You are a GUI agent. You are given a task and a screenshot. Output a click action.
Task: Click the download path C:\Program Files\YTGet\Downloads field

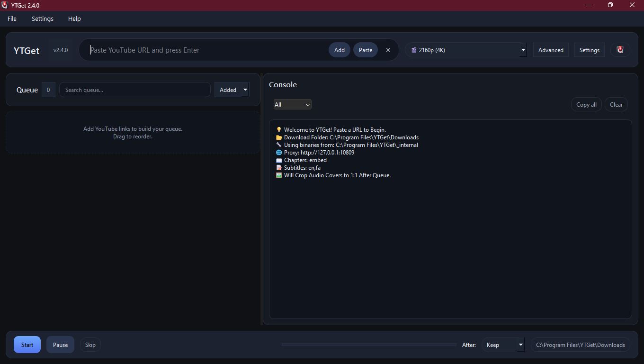pos(581,345)
